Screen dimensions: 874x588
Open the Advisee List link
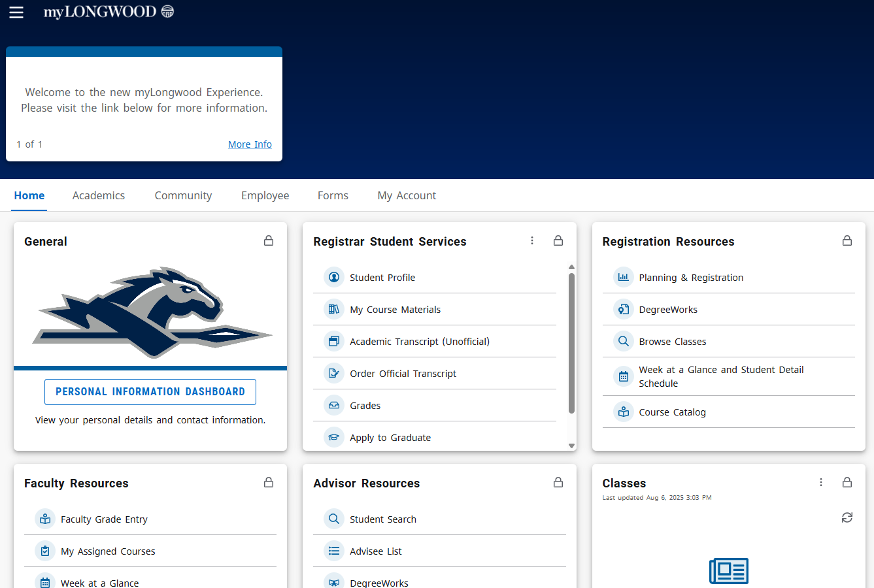pyautogui.click(x=375, y=551)
